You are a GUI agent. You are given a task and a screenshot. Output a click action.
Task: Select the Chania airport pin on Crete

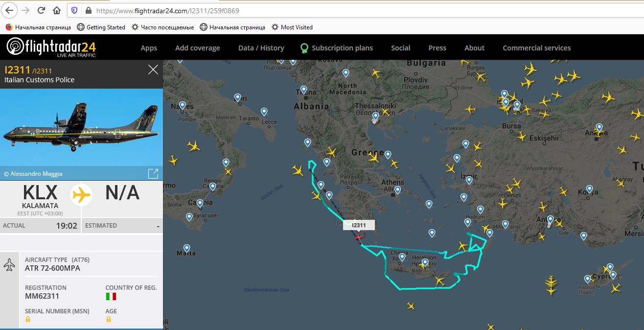(x=402, y=257)
